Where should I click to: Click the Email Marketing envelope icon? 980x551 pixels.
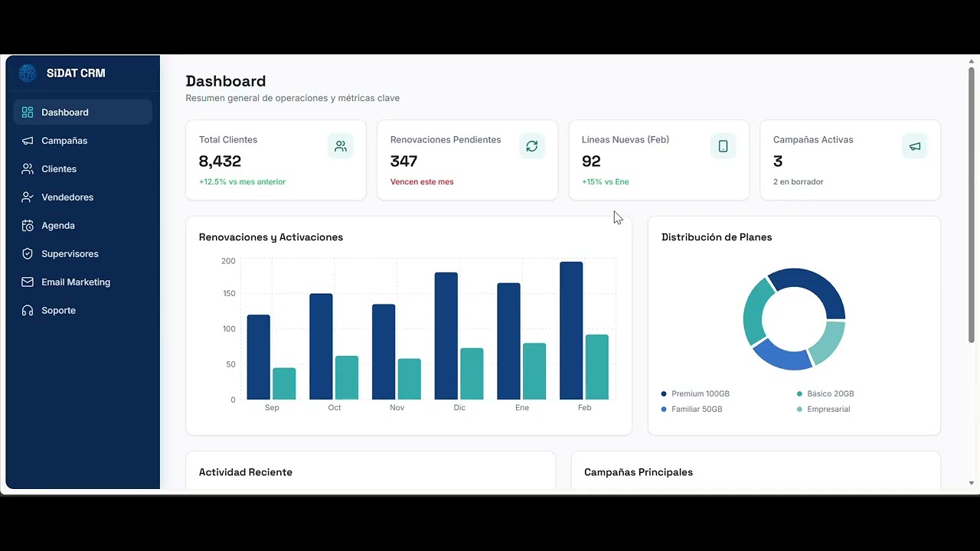coord(28,282)
